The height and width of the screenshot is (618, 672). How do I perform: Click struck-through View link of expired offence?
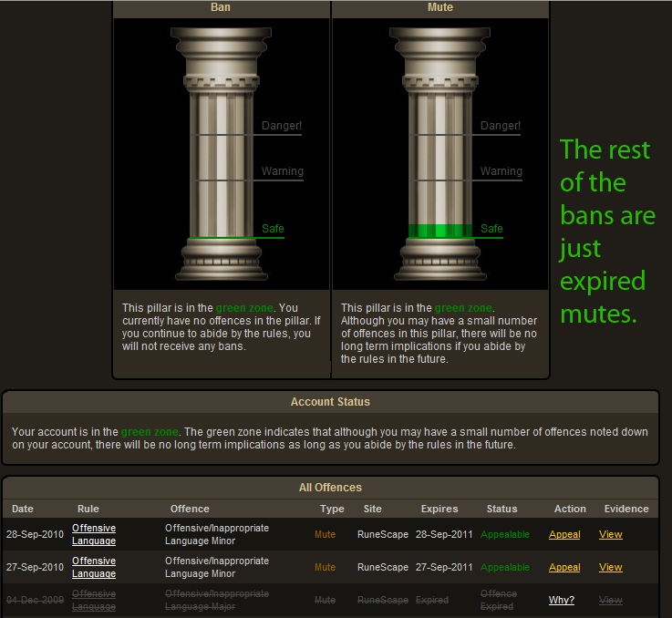coord(610,600)
